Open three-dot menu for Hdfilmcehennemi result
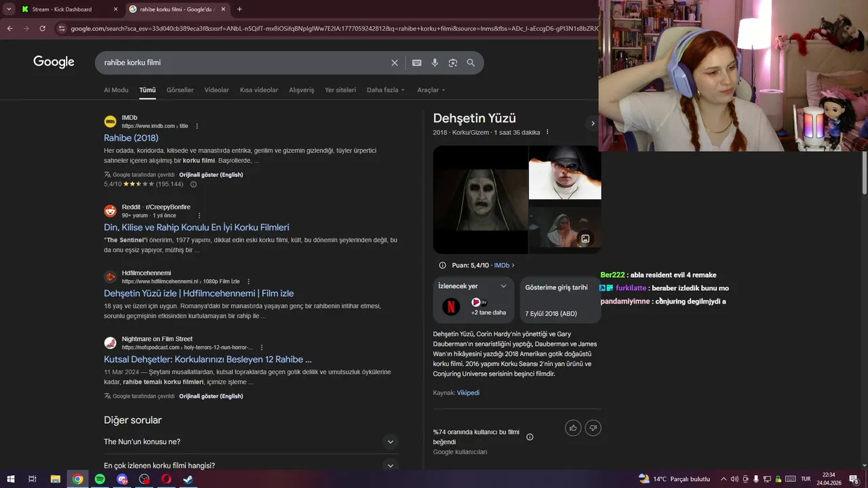The height and width of the screenshot is (488, 868). (248, 281)
